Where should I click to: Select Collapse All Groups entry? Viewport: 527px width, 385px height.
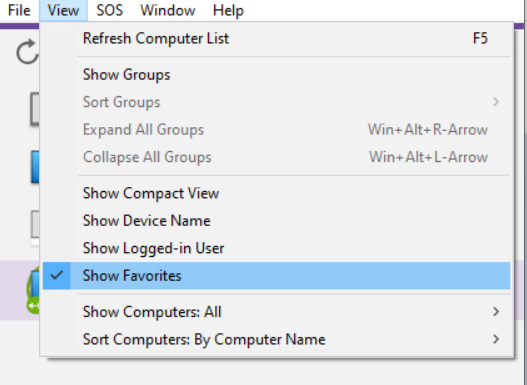276,157
